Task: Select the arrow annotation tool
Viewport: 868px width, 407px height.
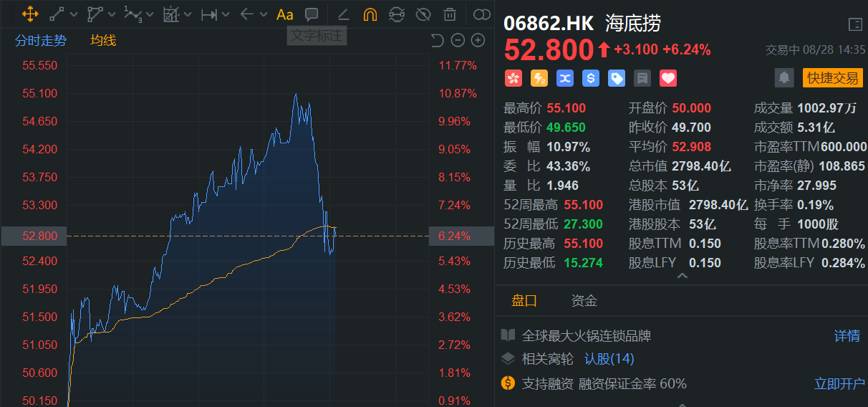Action: click(246, 14)
